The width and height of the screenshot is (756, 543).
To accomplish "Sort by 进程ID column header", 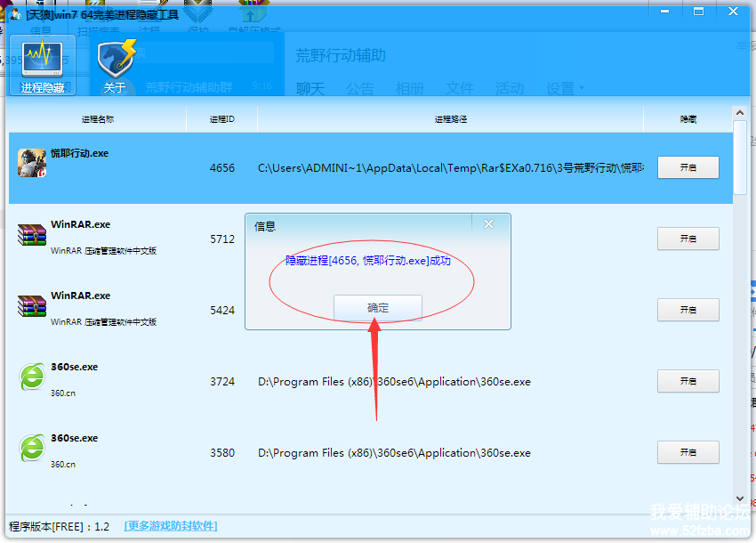I will (x=221, y=119).
